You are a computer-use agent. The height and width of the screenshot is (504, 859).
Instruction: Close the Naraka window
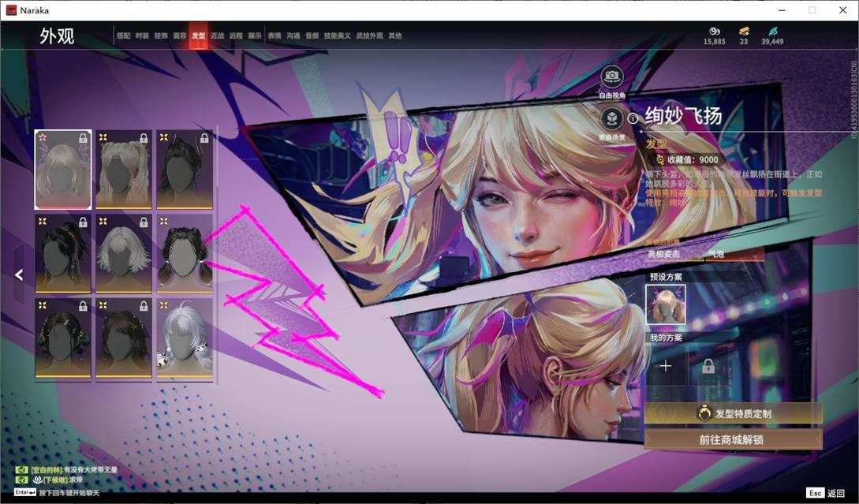[x=842, y=10]
